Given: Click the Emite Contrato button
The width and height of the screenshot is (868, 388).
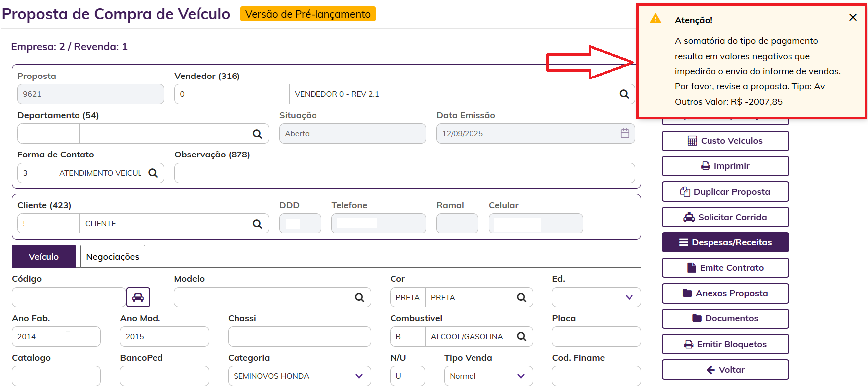Looking at the screenshot, I should tap(725, 268).
